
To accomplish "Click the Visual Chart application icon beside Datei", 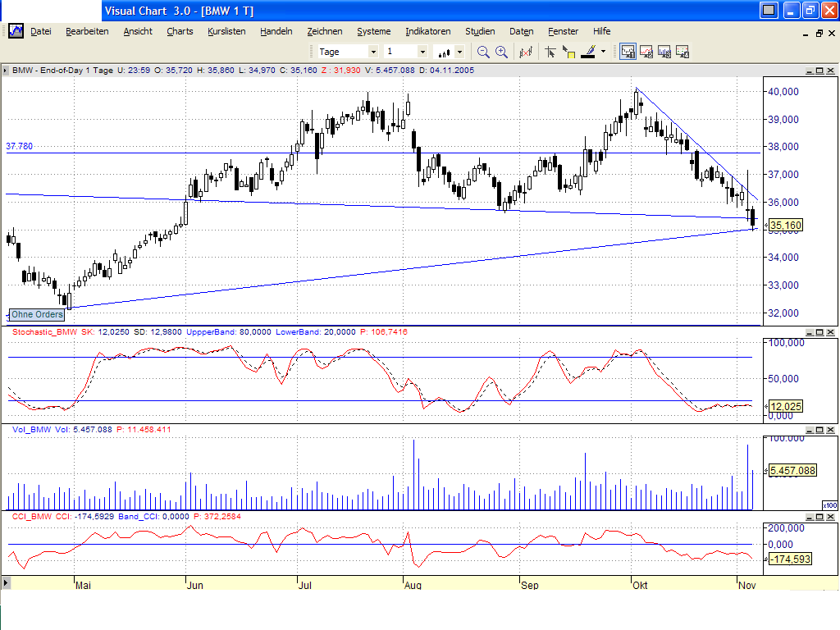I will (x=15, y=30).
